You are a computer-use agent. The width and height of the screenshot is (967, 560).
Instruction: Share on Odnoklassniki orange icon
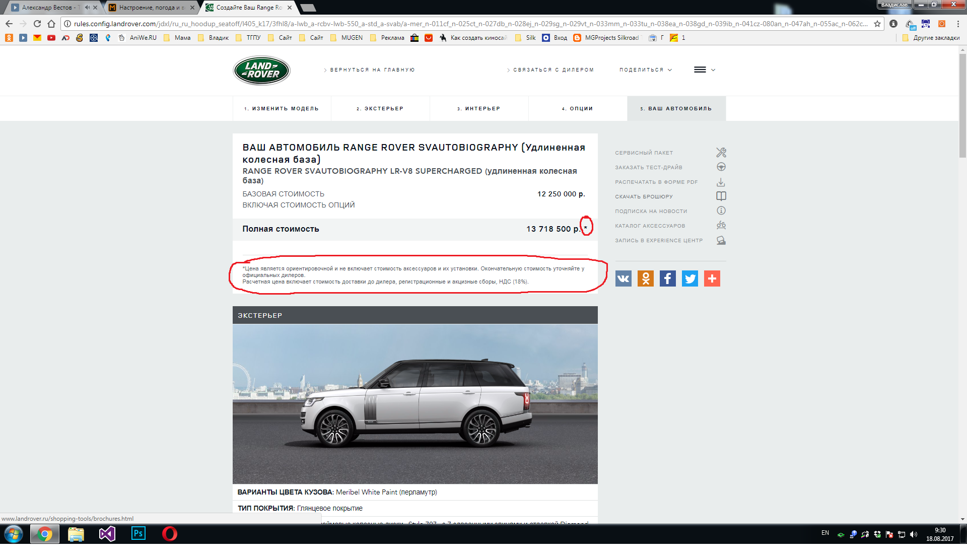(x=646, y=278)
